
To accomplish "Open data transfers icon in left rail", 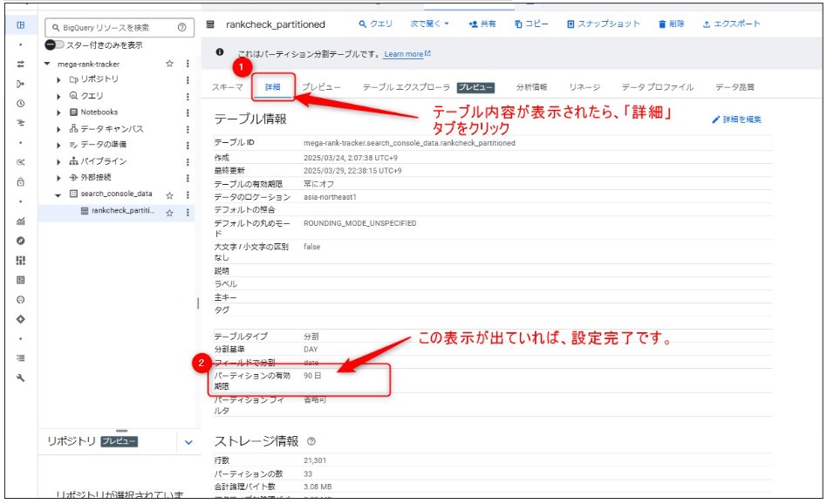I will point(21,65).
